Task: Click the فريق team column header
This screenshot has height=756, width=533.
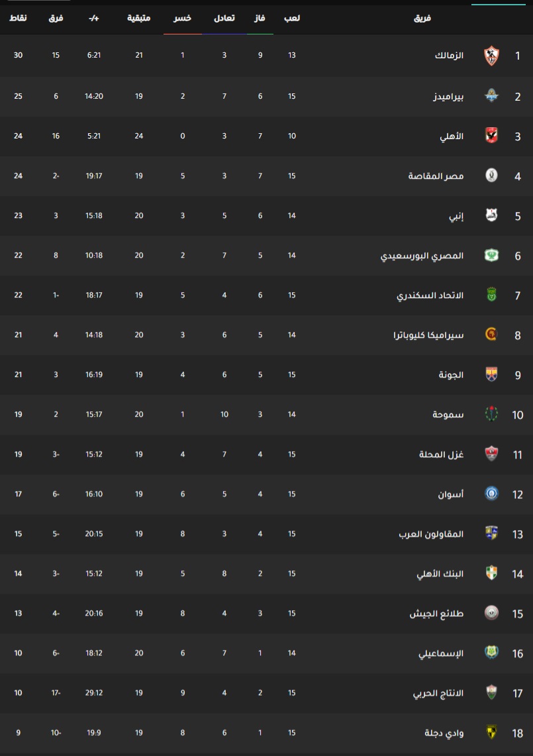Action: point(422,19)
